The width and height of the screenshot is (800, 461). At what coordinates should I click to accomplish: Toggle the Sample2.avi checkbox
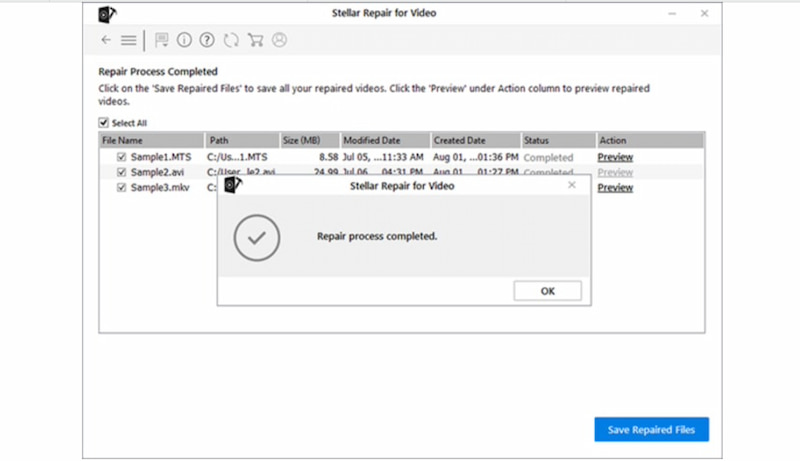[x=121, y=172]
